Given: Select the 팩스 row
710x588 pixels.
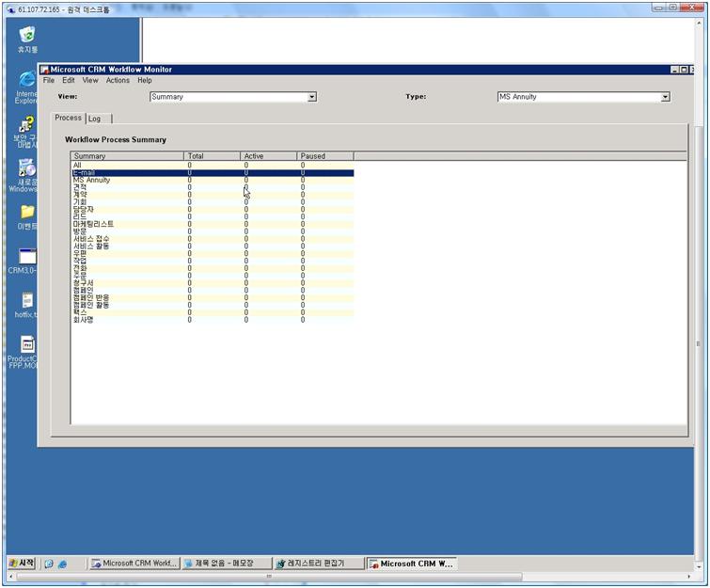Looking at the screenshot, I should click(213, 312).
